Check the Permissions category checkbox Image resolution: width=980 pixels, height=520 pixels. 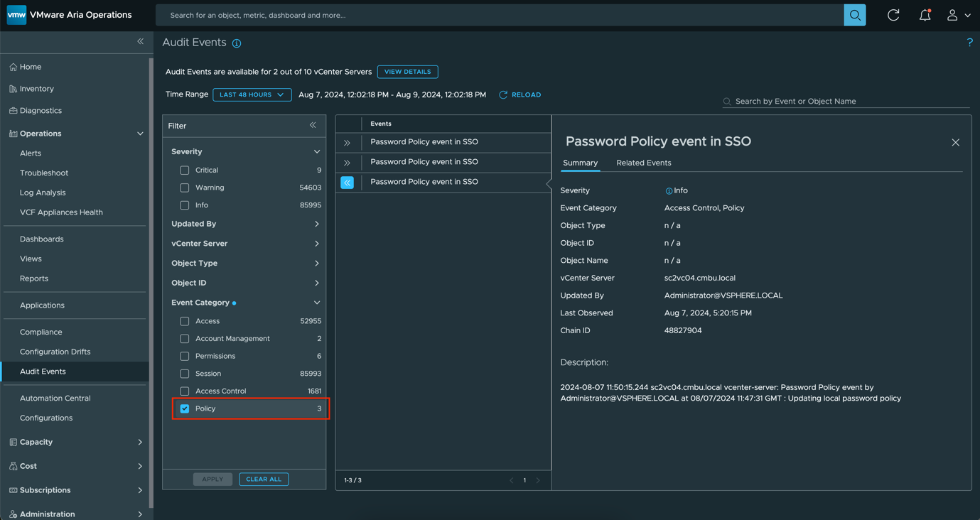click(185, 356)
